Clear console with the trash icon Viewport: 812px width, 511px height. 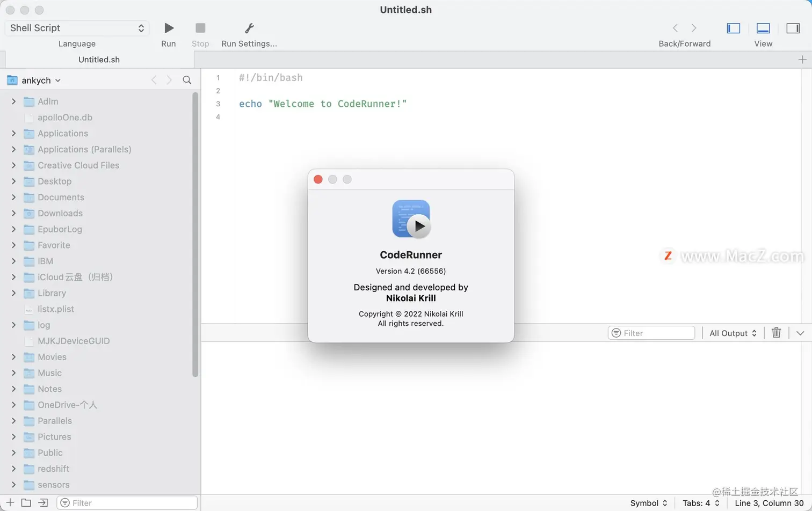776,333
